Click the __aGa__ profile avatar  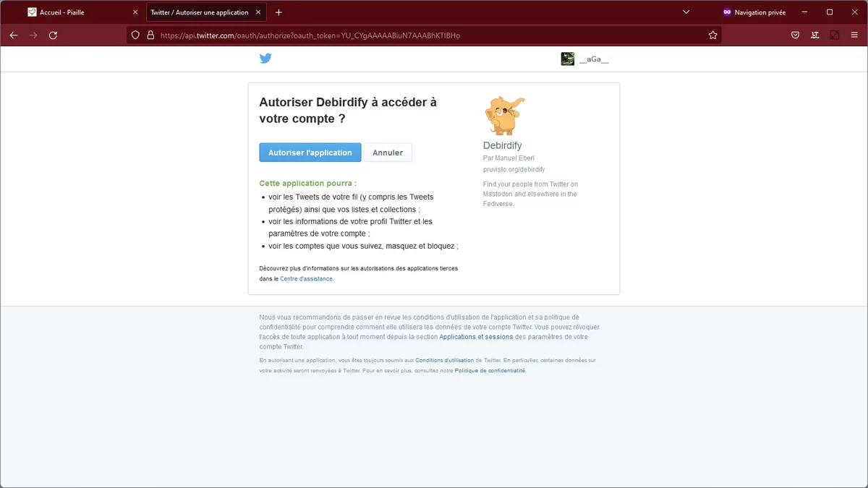(567, 59)
